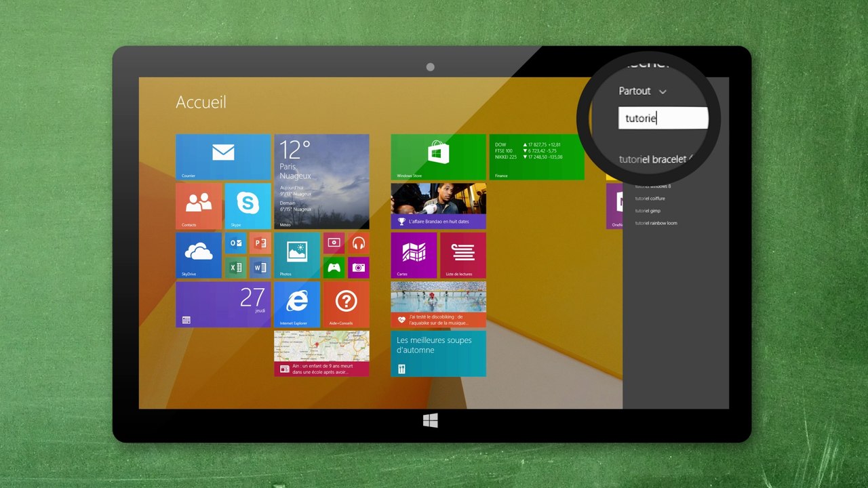Screen dimensions: 868x488
Task: Open the Contacts tile
Action: 199,206
